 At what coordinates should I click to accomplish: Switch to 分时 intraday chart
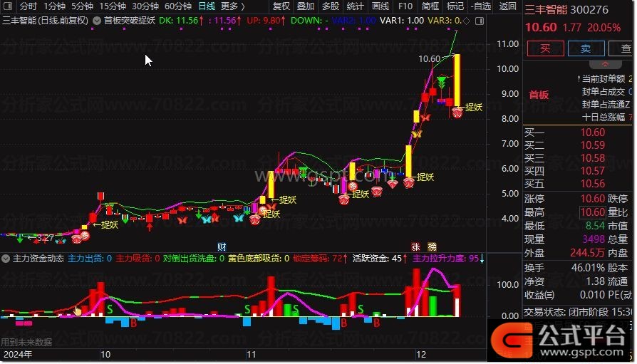tap(28, 6)
